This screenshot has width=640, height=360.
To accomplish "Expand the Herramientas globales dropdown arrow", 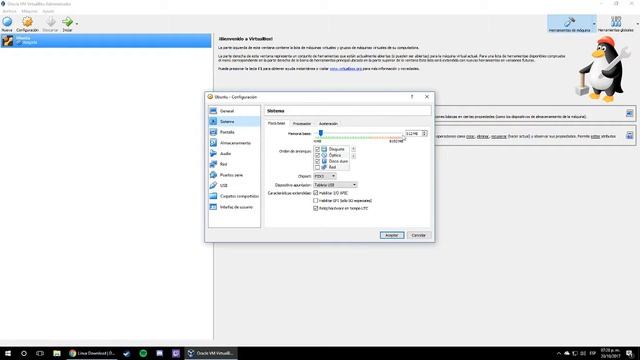I will click(x=637, y=24).
